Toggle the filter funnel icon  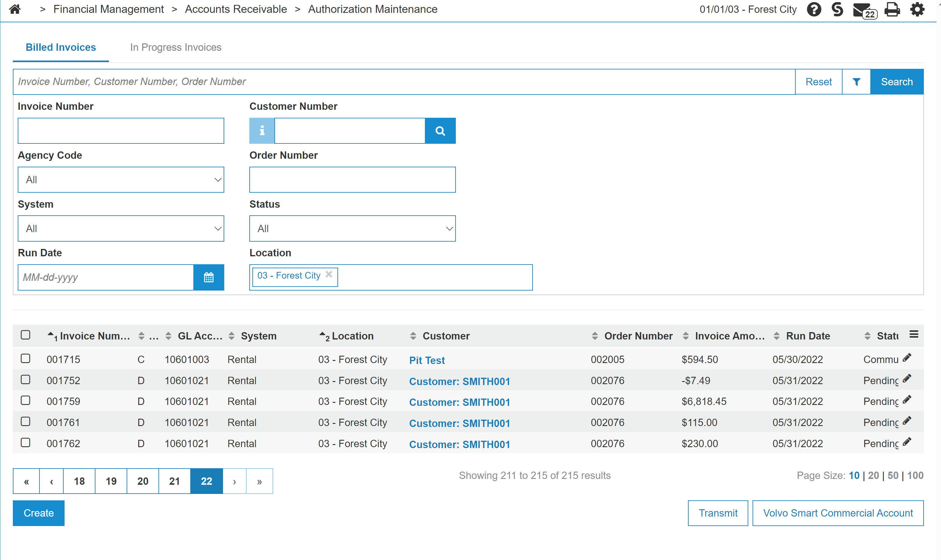(856, 82)
